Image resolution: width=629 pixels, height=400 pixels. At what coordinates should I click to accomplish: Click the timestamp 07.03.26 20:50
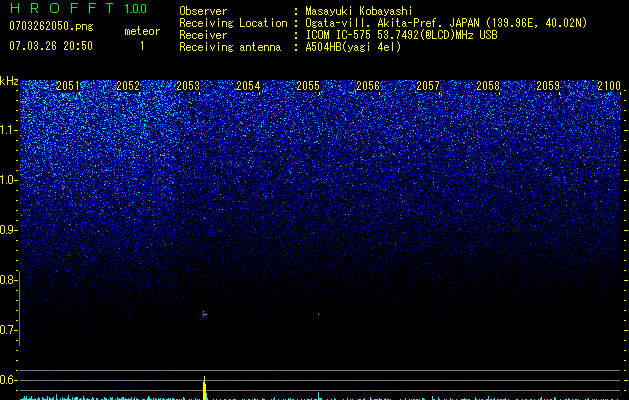[51, 46]
